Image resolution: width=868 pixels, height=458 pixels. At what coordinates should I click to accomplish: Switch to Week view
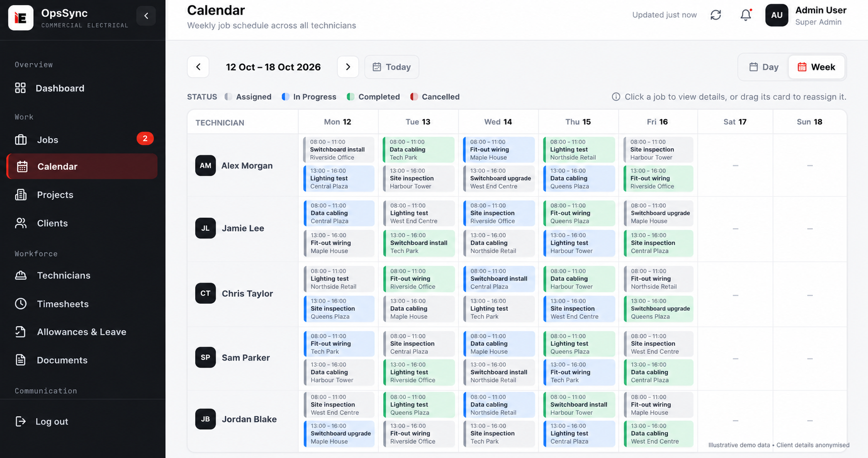(x=817, y=67)
